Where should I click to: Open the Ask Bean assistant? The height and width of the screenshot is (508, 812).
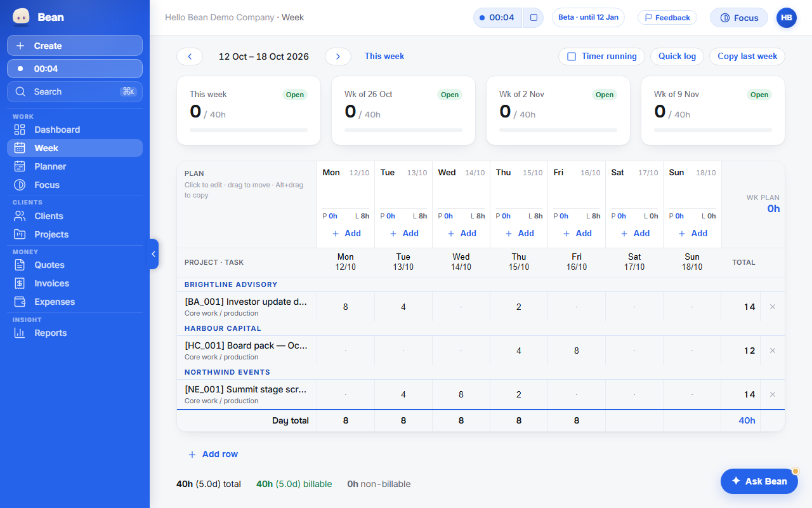759,481
